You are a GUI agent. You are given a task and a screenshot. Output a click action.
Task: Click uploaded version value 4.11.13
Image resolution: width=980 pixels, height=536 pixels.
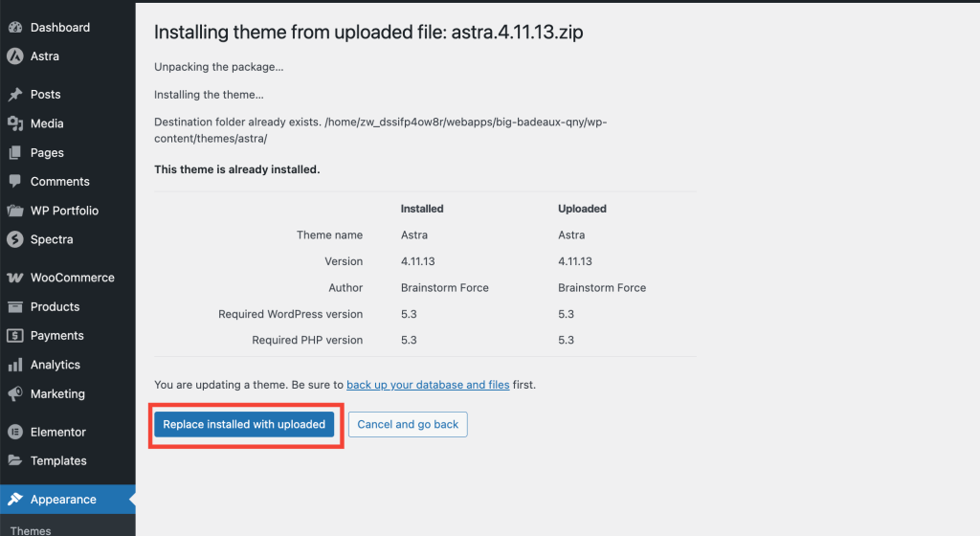point(575,261)
